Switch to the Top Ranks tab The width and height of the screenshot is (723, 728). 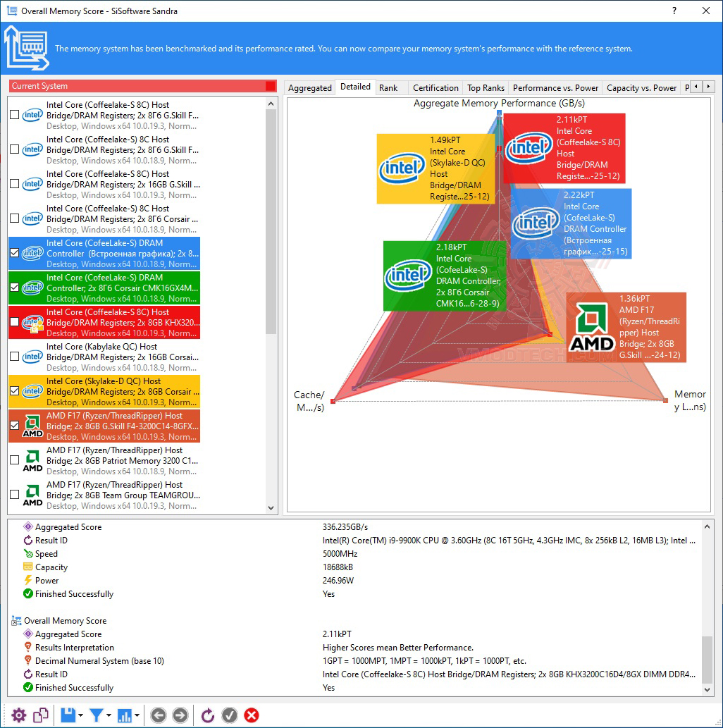click(486, 88)
